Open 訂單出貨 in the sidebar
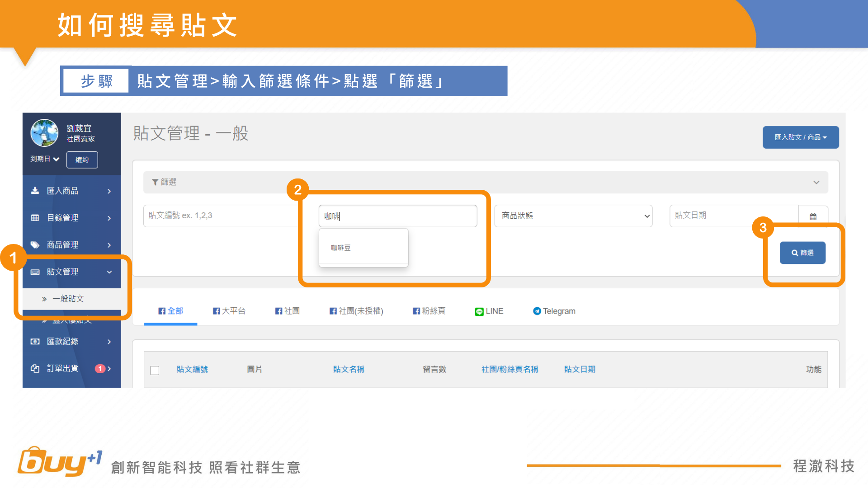 63,369
